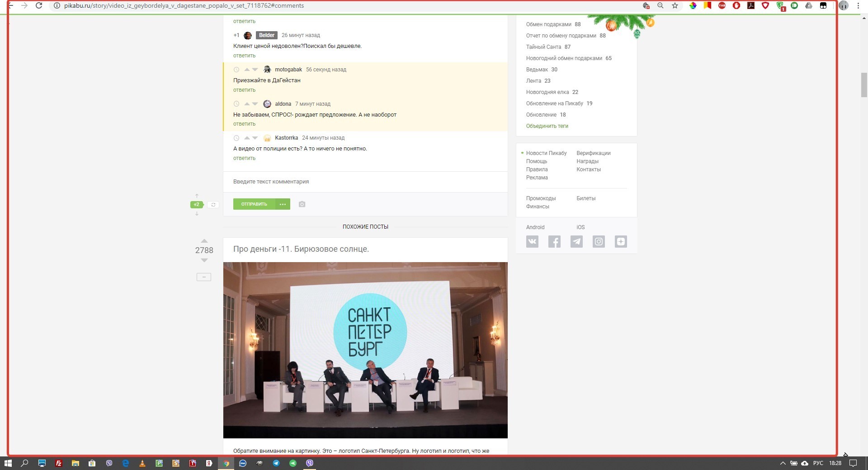This screenshot has width=868, height=470.
Task: Open the Adobe Acrobat extension
Action: point(751,5)
